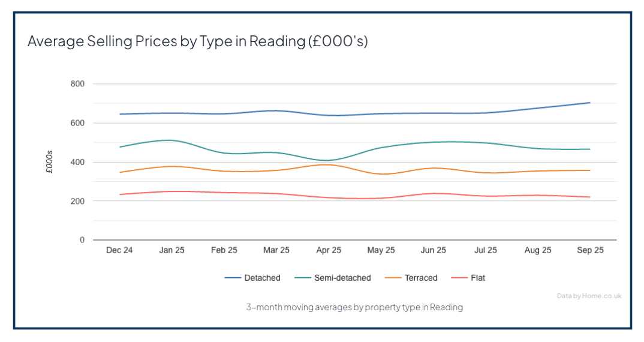The image size is (644, 342).
Task: Click the 800 y-axis gridline label
Action: (78, 84)
